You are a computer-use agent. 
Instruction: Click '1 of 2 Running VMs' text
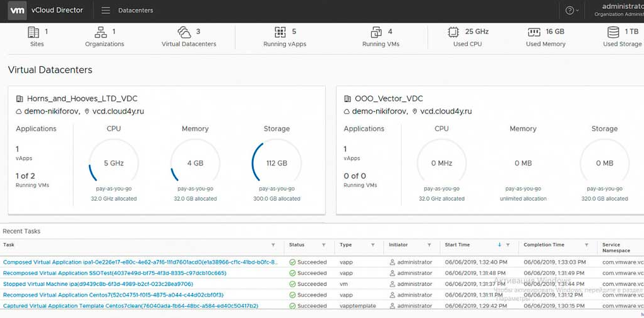coord(32,180)
